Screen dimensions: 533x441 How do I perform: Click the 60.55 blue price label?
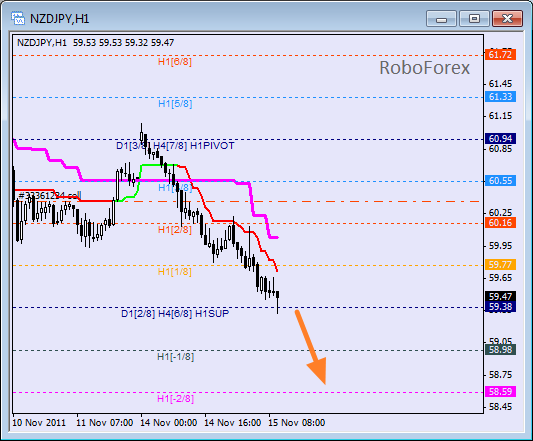click(500, 181)
